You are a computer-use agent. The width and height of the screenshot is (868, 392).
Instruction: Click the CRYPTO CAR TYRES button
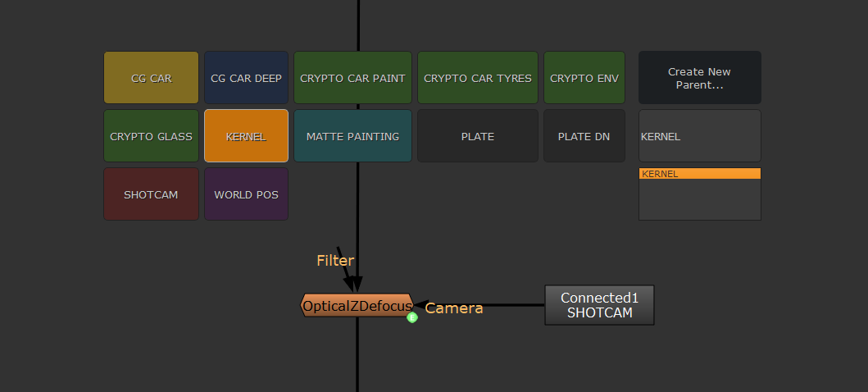click(x=477, y=78)
